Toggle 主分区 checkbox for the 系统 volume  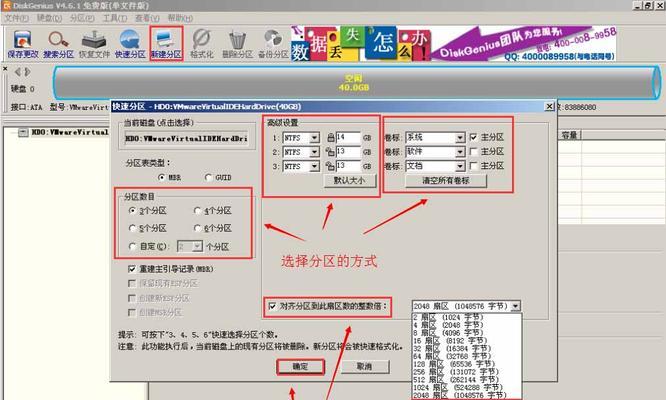474,137
